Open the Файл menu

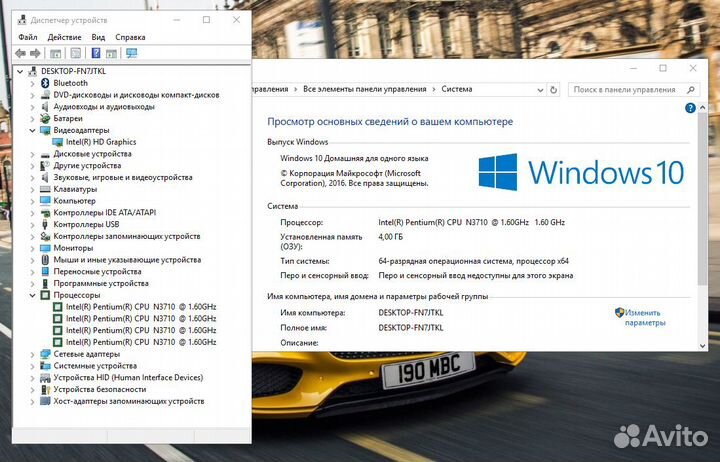tap(28, 37)
